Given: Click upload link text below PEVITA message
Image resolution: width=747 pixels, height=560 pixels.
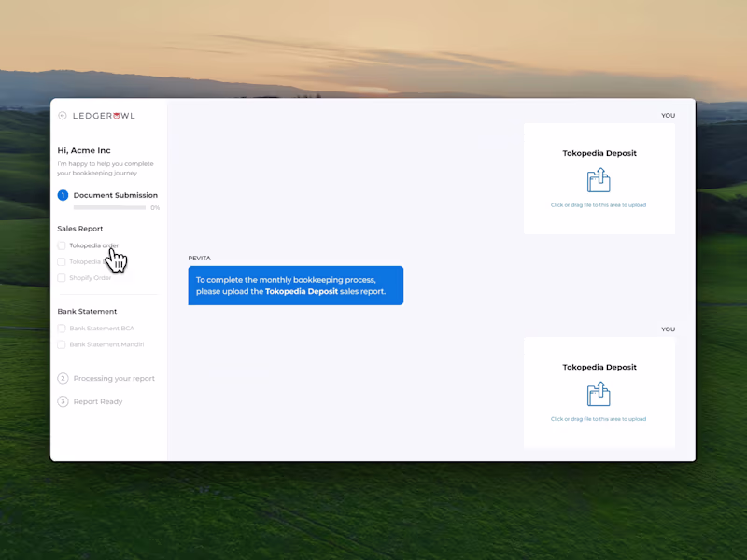Looking at the screenshot, I should coord(599,419).
